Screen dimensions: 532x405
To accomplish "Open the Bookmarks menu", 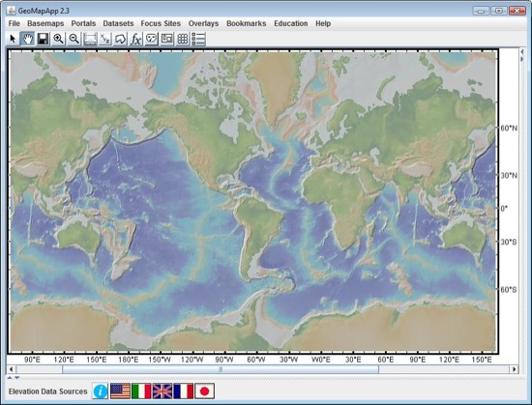I will click(246, 23).
